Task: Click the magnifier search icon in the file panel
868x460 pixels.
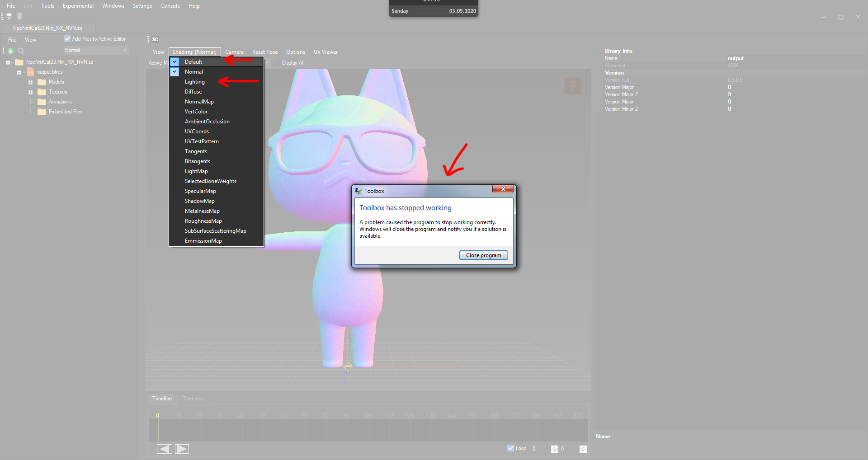Action: (x=21, y=51)
